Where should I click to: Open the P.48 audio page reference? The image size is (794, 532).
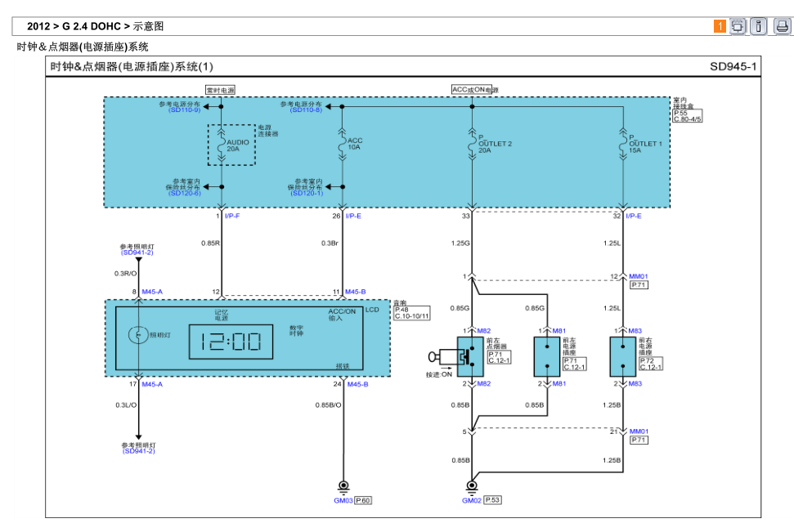[401, 310]
